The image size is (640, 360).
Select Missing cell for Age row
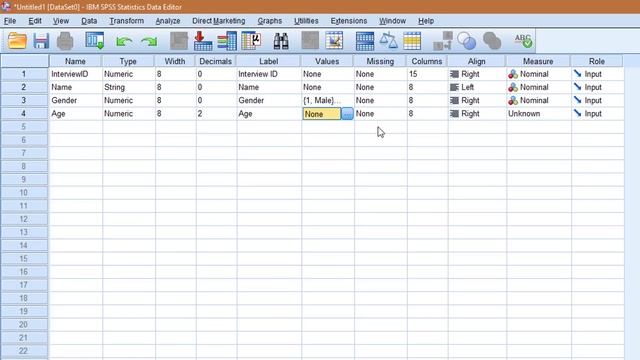pyautogui.click(x=380, y=113)
